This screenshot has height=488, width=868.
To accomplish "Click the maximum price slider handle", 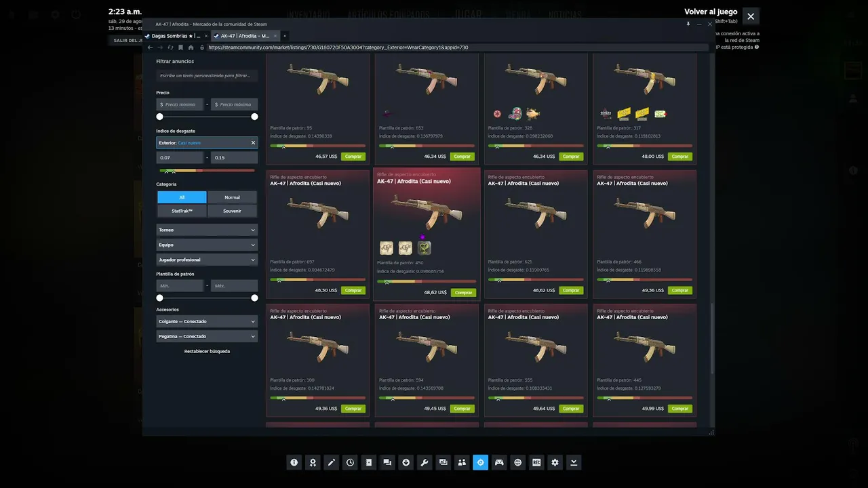I will [x=254, y=117].
